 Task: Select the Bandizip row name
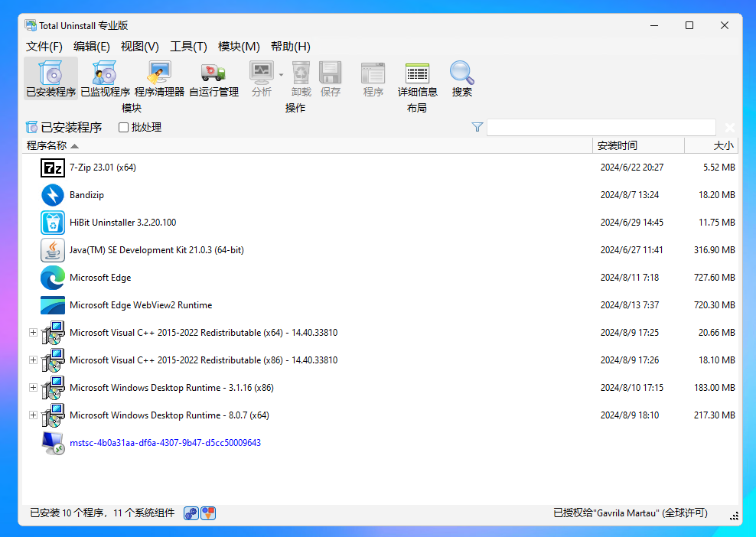[86, 195]
